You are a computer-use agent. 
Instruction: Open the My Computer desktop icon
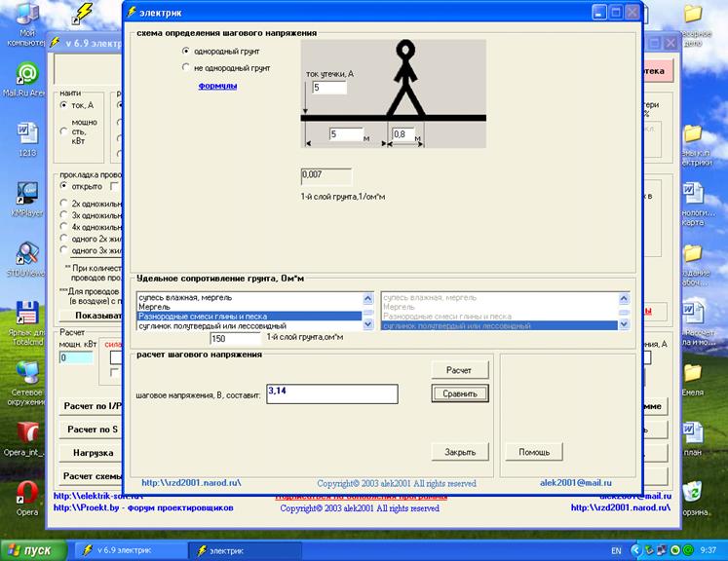[27, 17]
